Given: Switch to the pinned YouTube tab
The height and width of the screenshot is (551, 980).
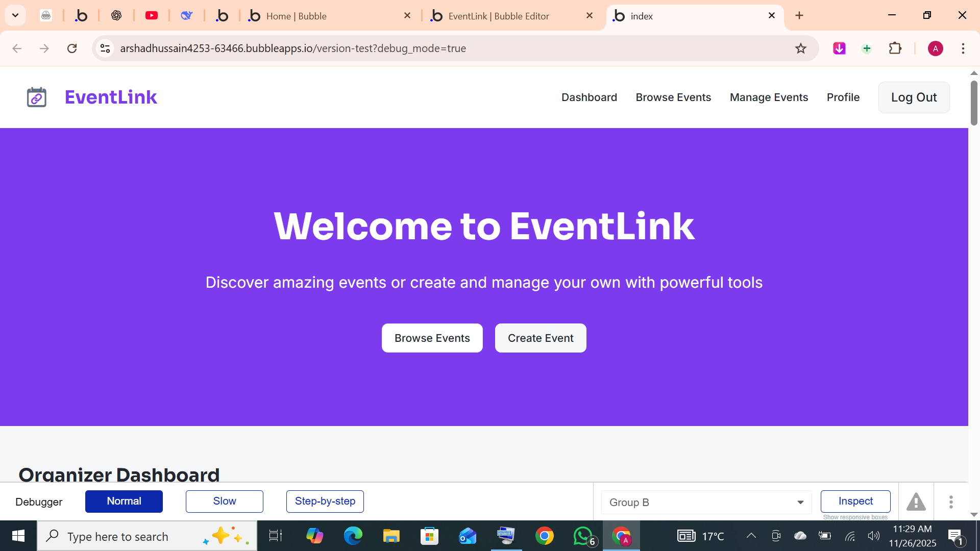Looking at the screenshot, I should (x=152, y=16).
